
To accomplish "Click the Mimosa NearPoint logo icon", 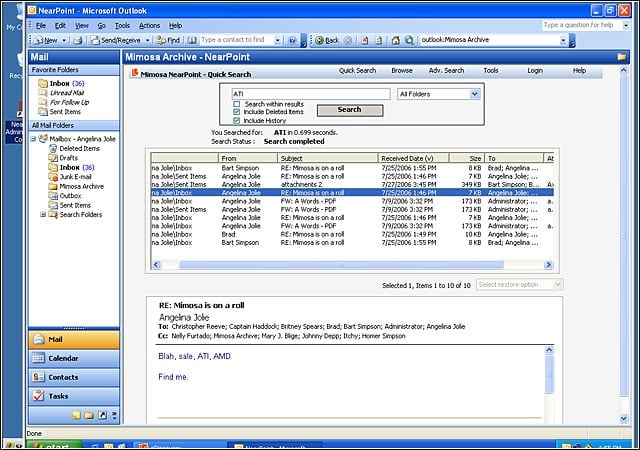I will [x=134, y=74].
